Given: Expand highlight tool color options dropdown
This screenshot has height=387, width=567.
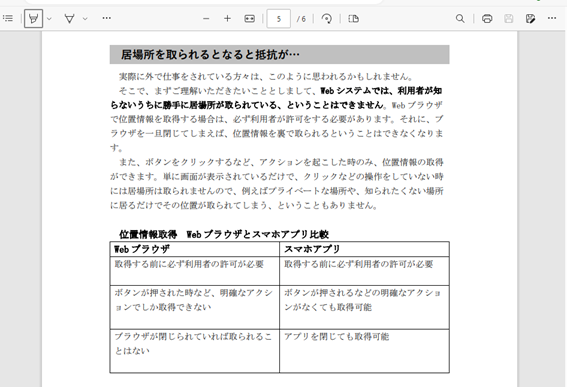Looking at the screenshot, I should point(50,18).
